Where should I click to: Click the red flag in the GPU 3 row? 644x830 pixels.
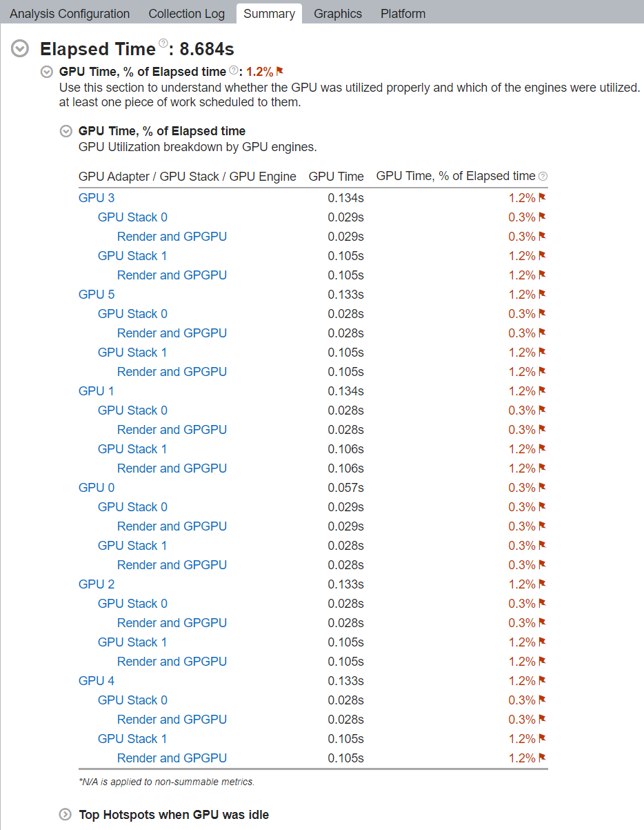point(542,198)
